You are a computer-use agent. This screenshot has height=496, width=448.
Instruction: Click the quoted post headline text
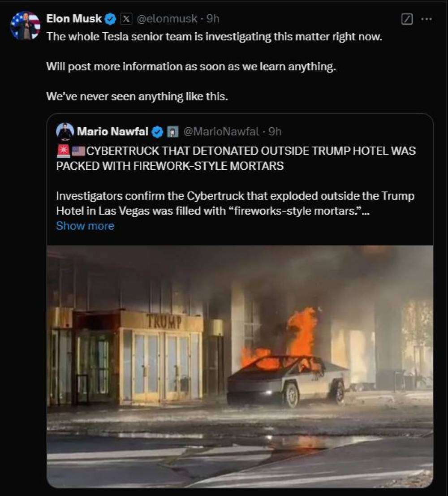point(236,158)
